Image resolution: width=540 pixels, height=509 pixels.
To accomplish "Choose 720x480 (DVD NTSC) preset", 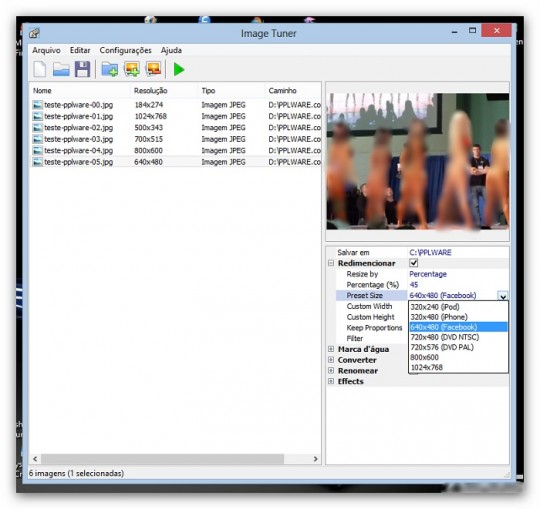I will 458,337.
